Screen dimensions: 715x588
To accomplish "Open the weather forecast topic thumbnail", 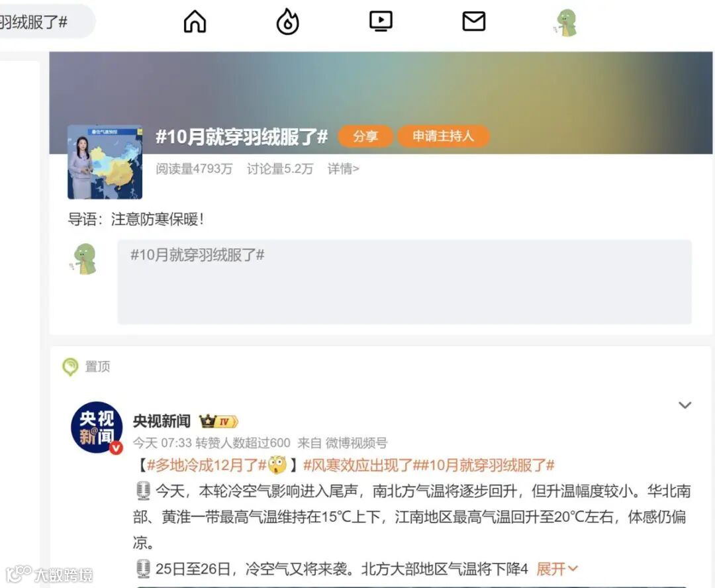I will [105, 162].
